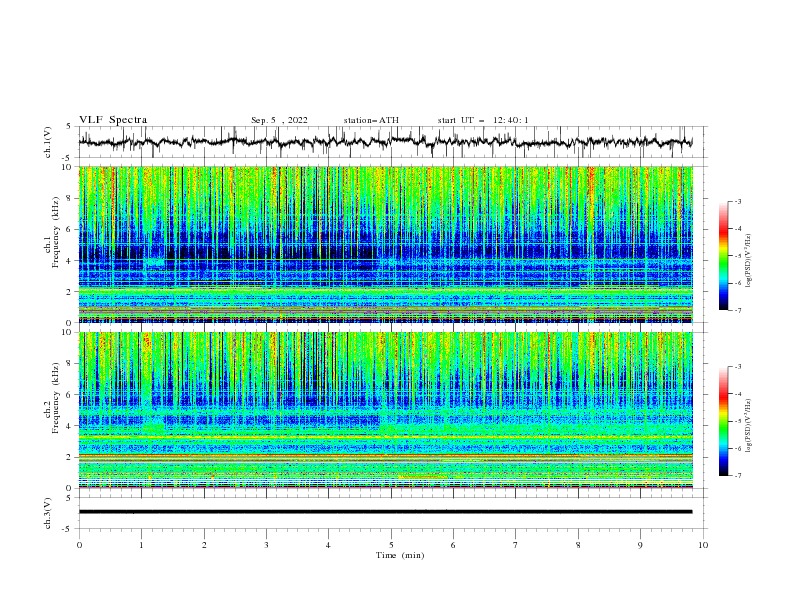Click time axis tick label "5"
Image resolution: width=792 pixels, height=612 pixels.
pos(391,545)
